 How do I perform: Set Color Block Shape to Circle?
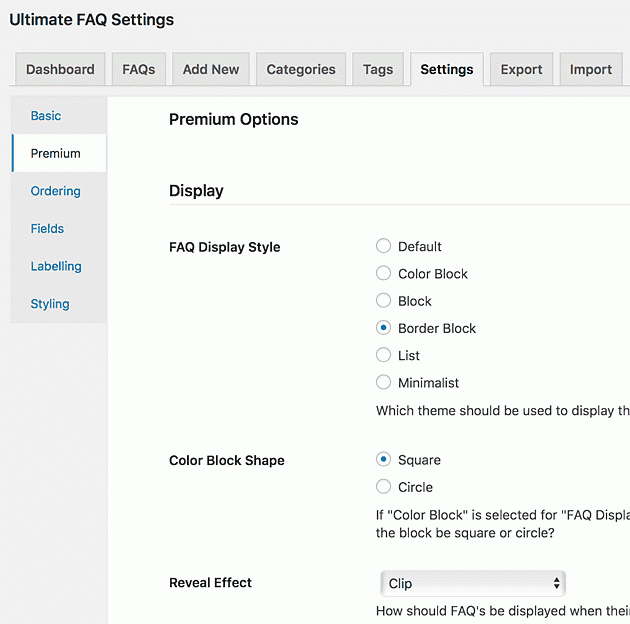(383, 487)
